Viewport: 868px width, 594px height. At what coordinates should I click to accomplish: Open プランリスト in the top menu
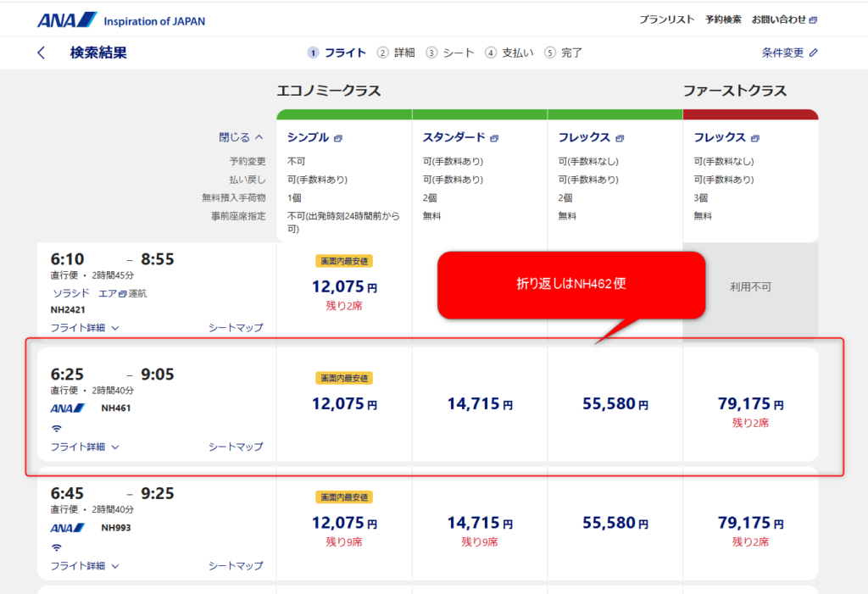pos(667,20)
